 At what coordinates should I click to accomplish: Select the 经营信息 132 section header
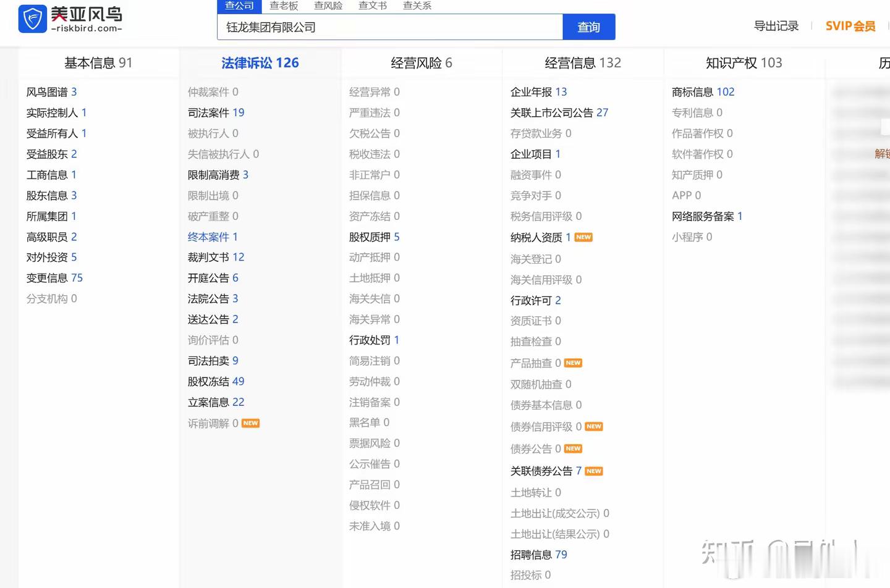(583, 63)
